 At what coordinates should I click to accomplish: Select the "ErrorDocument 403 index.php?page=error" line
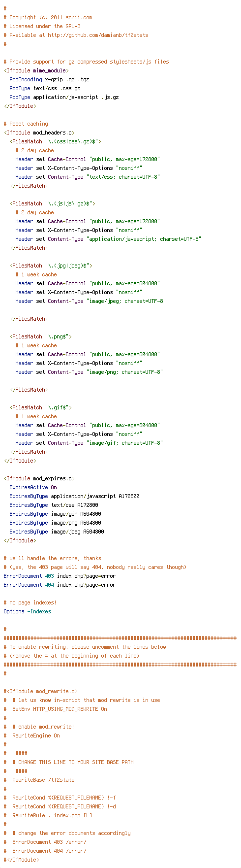[x=60, y=576]
